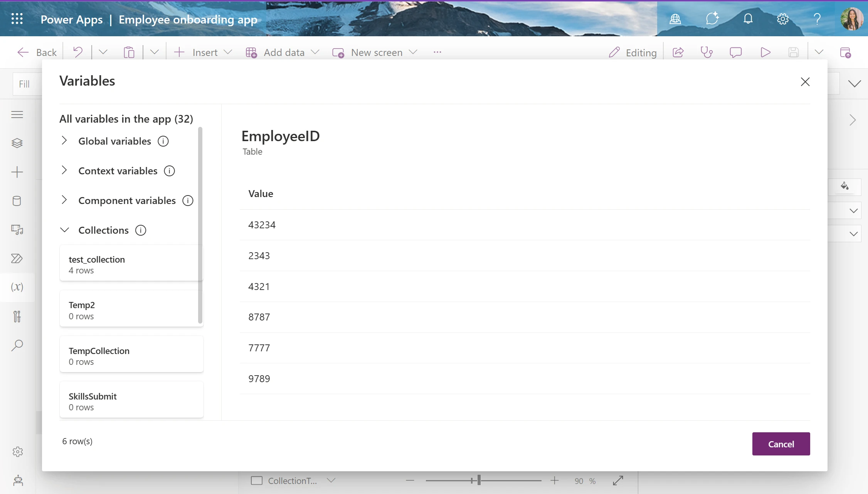Open the Tree view panel
The height and width of the screenshot is (494, 868).
click(x=17, y=143)
